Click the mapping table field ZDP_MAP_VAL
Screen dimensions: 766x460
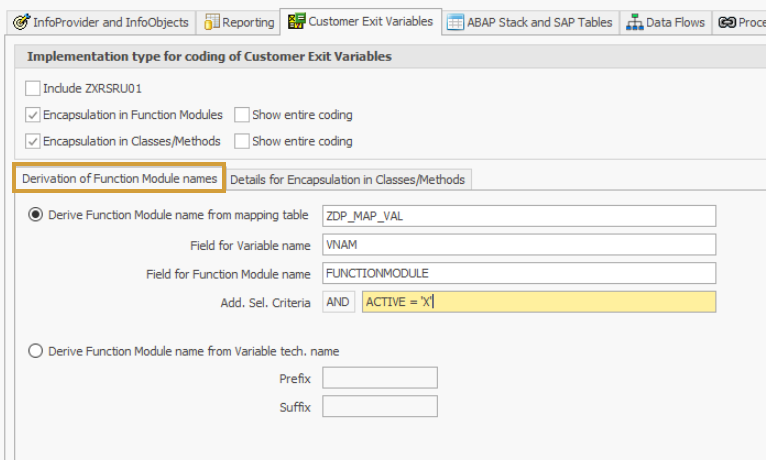(519, 216)
